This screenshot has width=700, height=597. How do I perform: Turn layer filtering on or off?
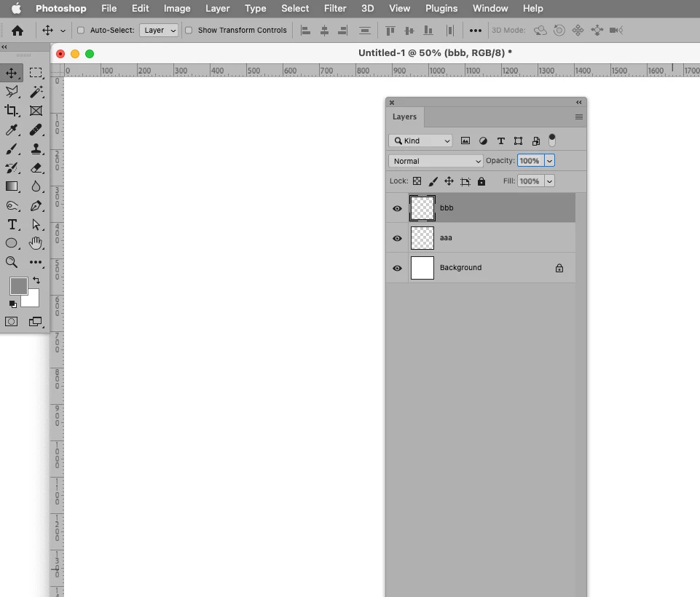(x=552, y=140)
